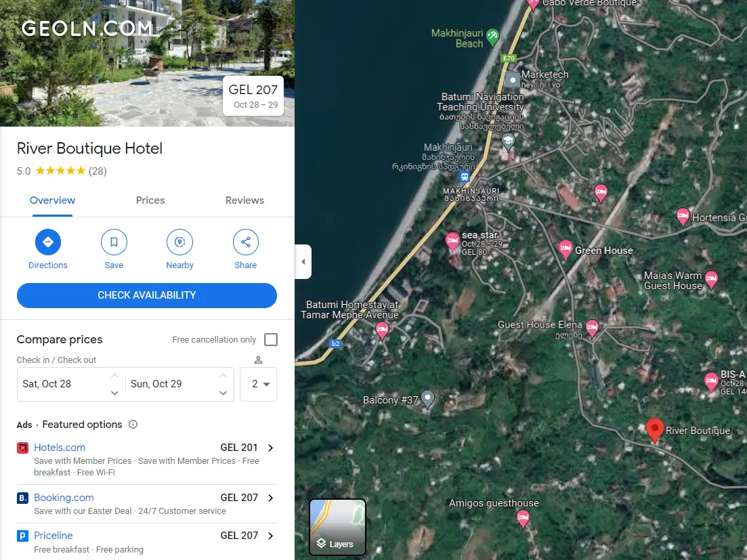Click the CHECK AVAILABILITY button
747x560 pixels.
click(147, 295)
